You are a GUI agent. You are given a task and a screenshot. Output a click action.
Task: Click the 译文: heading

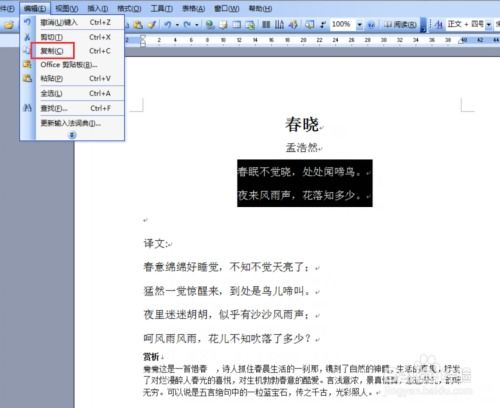point(156,243)
